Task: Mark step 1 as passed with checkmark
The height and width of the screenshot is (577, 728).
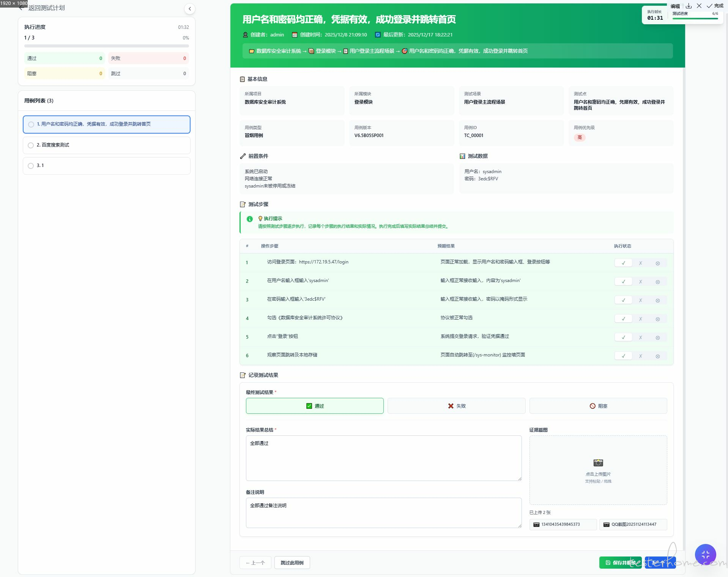Action: coord(623,263)
